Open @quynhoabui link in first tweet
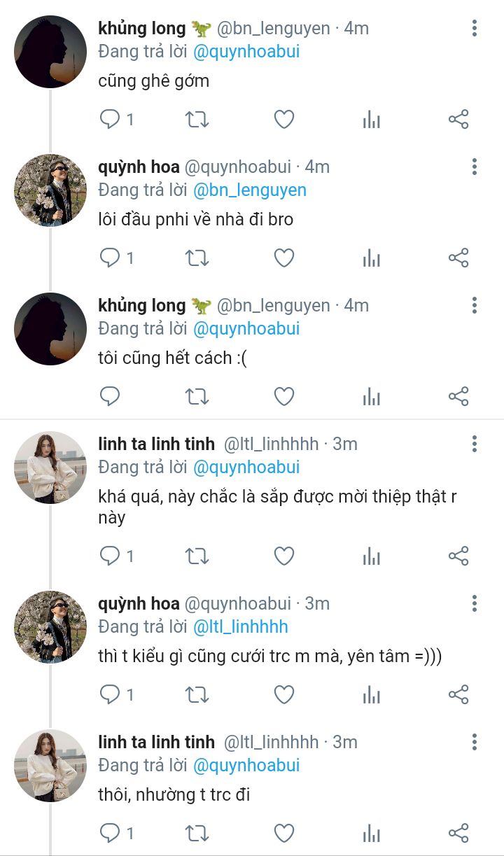This screenshot has height=856, width=504. [246, 52]
